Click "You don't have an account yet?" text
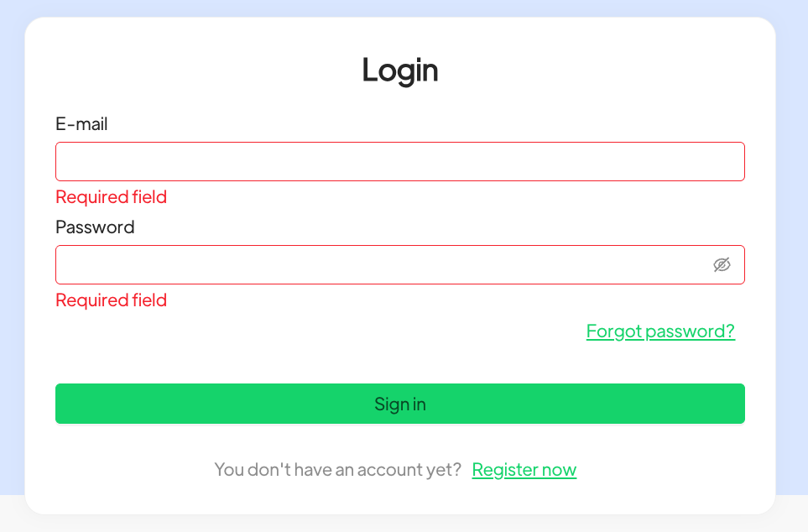The width and height of the screenshot is (808, 532). 337,470
